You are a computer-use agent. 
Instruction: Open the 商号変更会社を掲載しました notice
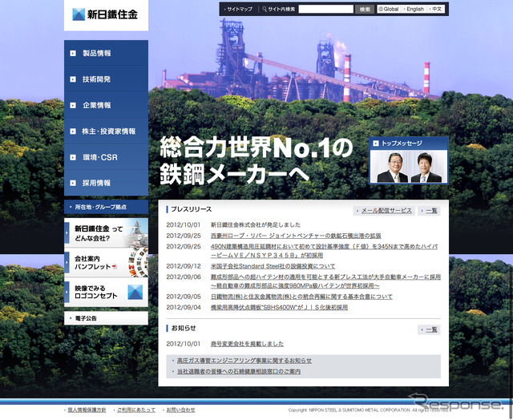247,344
